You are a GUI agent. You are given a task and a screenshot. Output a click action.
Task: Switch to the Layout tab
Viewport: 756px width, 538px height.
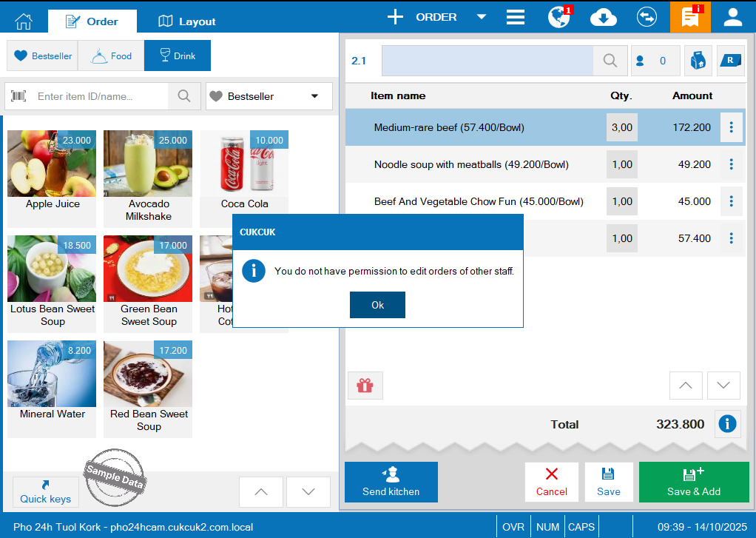(187, 21)
